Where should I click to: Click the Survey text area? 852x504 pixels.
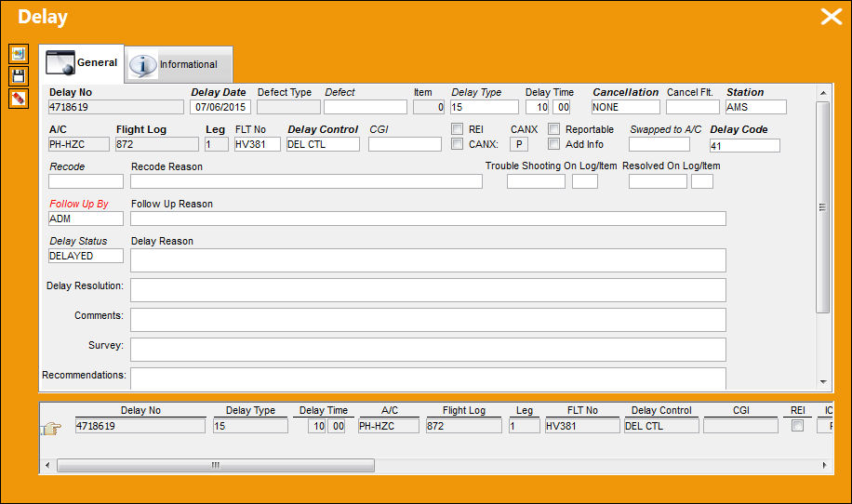[428, 350]
